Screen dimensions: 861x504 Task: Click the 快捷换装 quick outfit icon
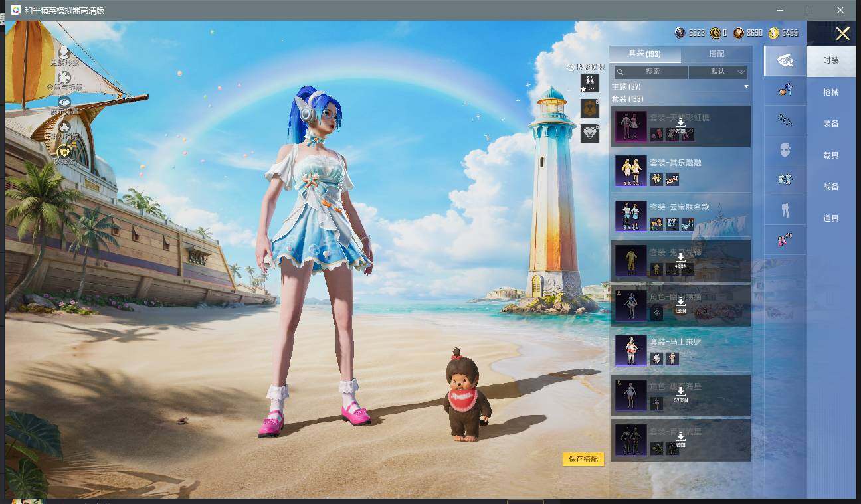(x=589, y=83)
